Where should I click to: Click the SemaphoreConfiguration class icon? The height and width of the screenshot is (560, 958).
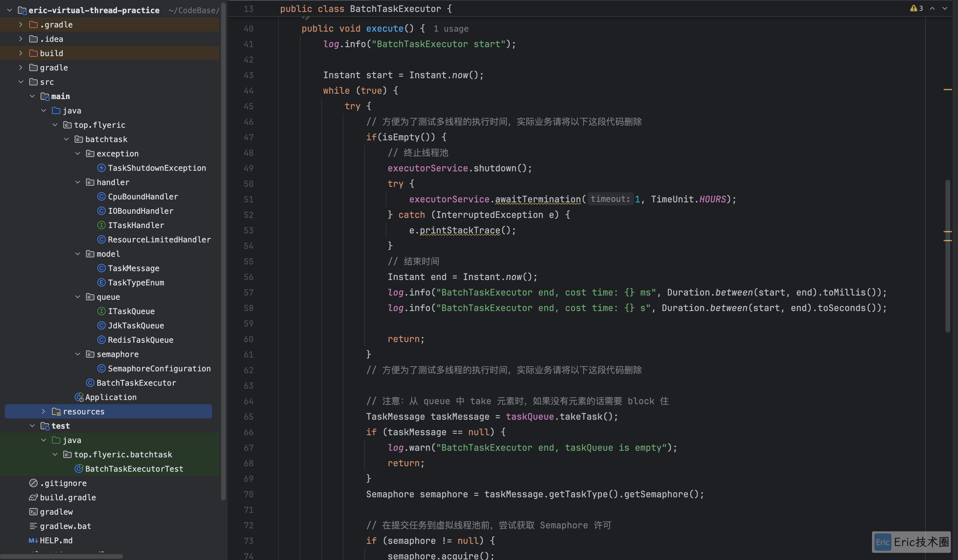101,369
